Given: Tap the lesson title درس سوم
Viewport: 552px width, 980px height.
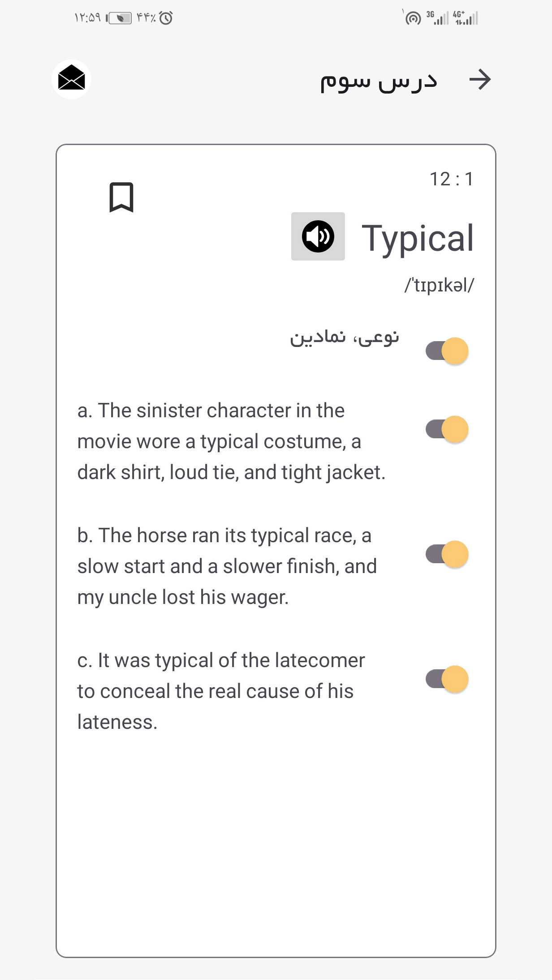Looking at the screenshot, I should click(x=379, y=81).
